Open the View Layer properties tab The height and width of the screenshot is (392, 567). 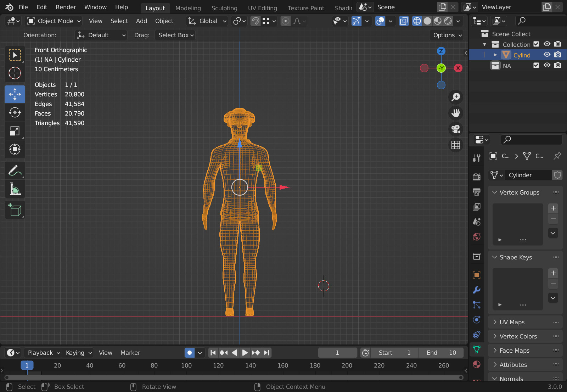[477, 207]
